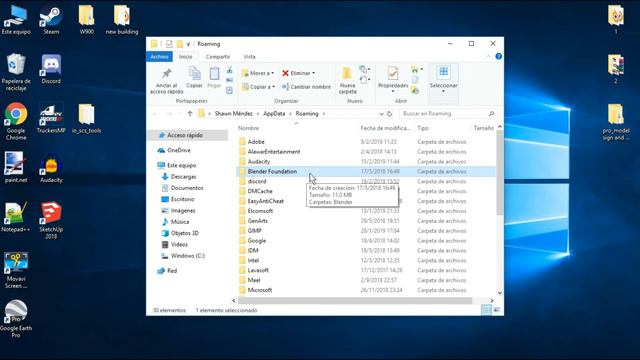Launch TruckersMP shortcut

(51, 118)
